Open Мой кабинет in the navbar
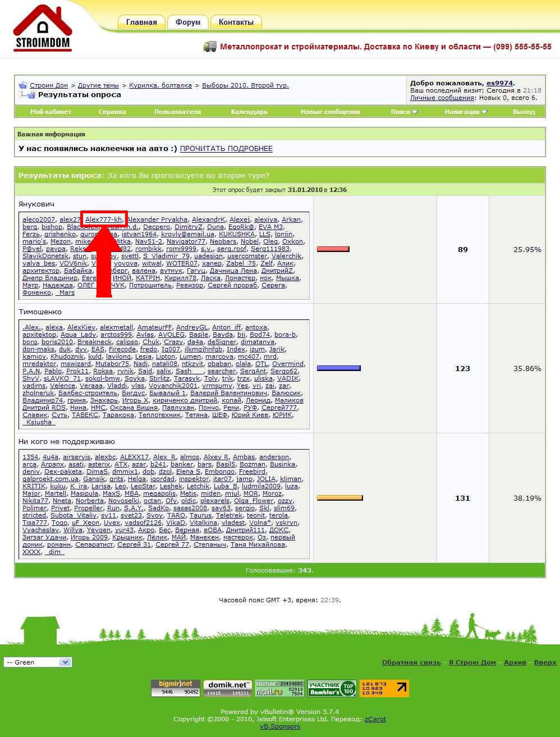 click(x=51, y=112)
